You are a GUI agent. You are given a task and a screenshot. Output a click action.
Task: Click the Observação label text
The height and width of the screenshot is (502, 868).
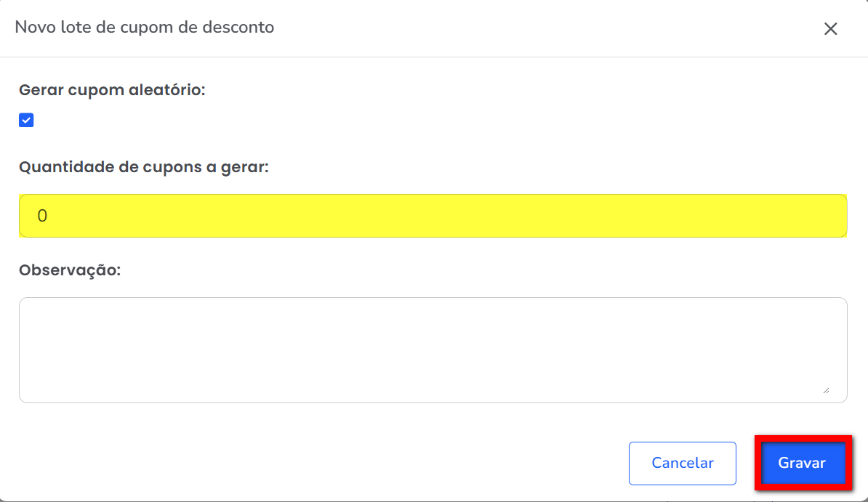coord(70,270)
